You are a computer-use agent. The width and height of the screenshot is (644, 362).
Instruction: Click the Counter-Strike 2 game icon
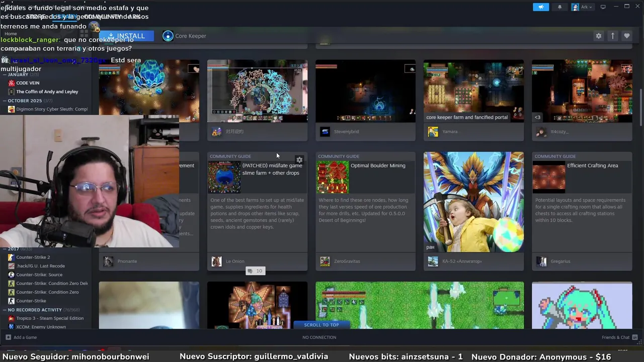(x=11, y=257)
